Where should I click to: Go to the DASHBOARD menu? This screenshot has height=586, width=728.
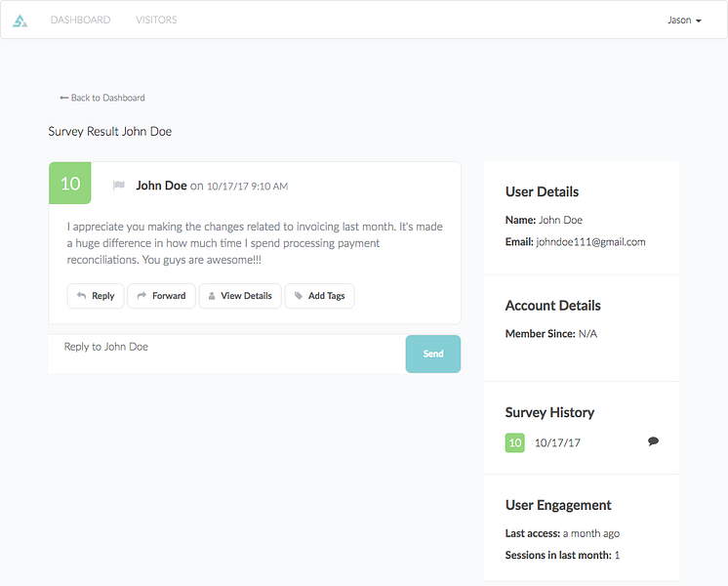tap(80, 20)
